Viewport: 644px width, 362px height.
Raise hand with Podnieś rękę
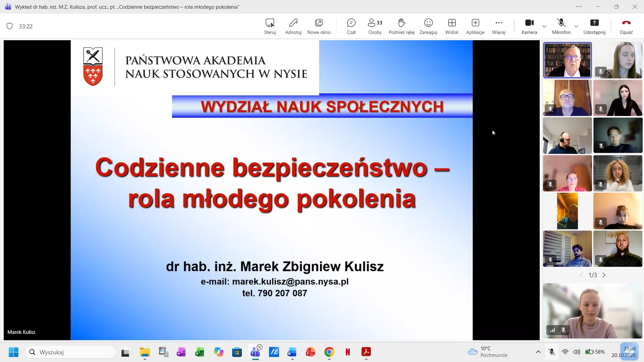pos(401,26)
